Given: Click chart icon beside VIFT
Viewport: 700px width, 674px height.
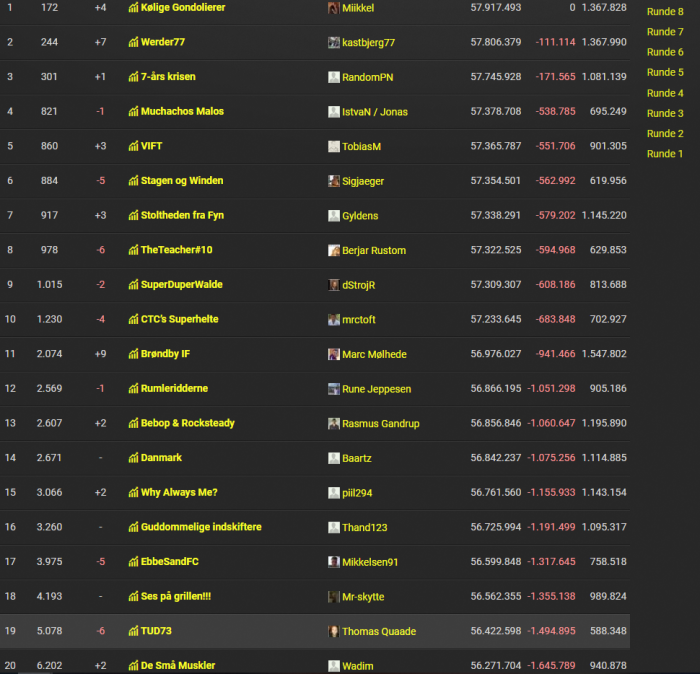Looking at the screenshot, I should coord(133,146).
